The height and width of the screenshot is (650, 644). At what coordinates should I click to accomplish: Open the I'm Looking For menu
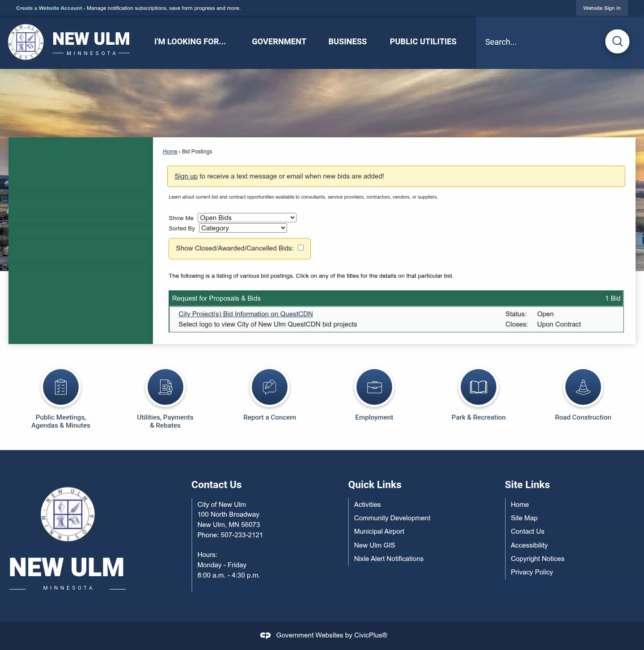pos(190,42)
